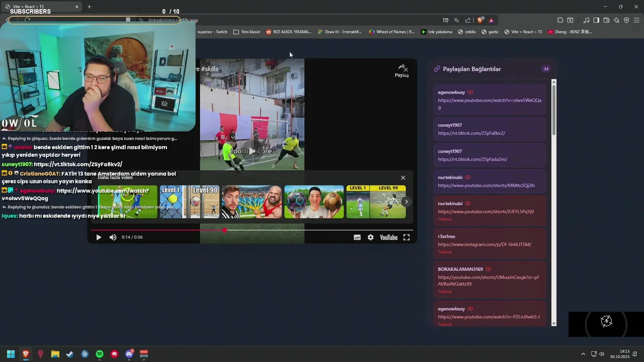Open the gartic bookmark
Image resolution: width=644 pixels, height=362 pixels.
[x=490, y=32]
